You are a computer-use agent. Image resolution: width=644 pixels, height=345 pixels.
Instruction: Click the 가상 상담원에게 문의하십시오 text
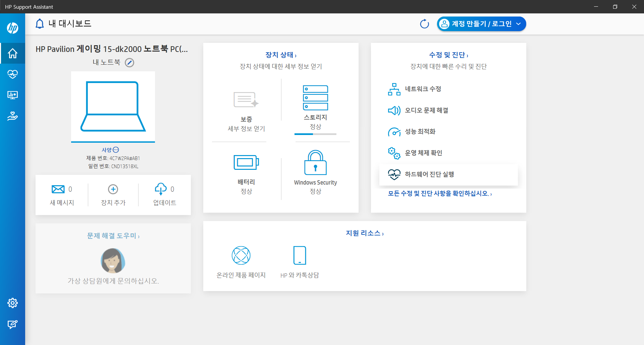coord(113,281)
